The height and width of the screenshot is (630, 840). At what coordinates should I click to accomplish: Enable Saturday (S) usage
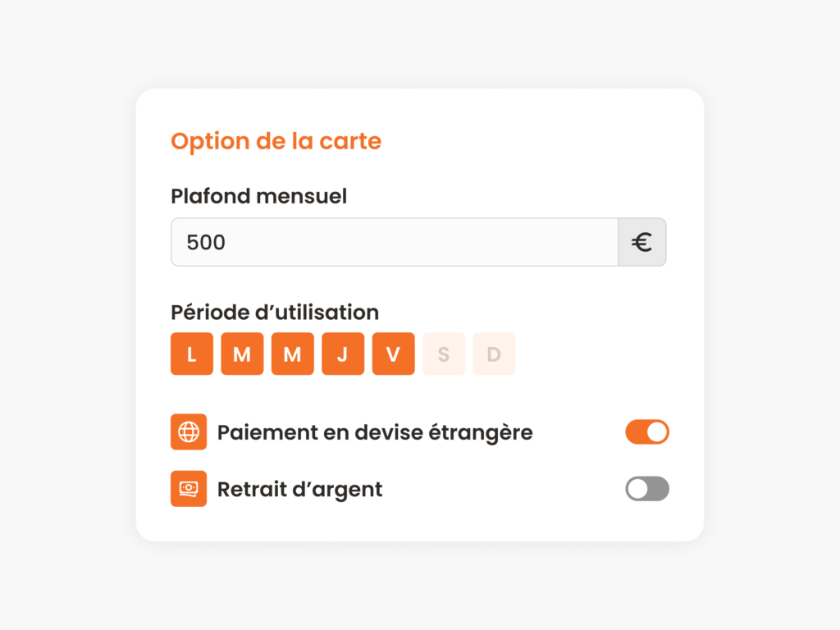pos(444,354)
